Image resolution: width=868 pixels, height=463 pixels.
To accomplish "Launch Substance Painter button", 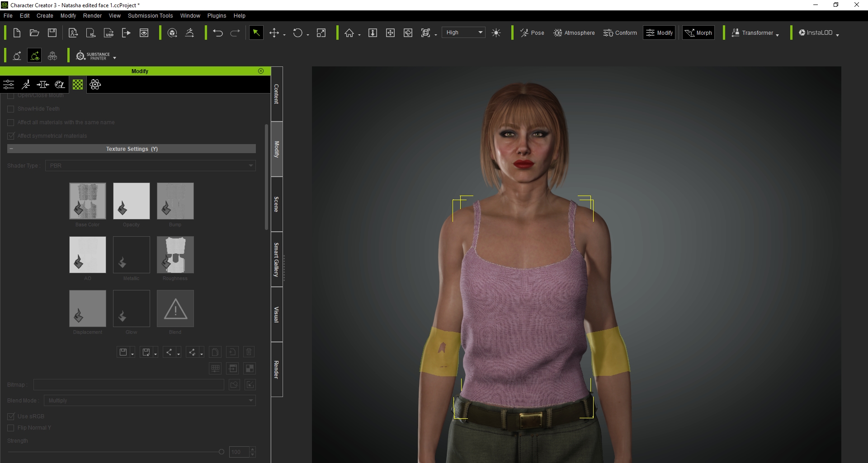I will click(93, 56).
